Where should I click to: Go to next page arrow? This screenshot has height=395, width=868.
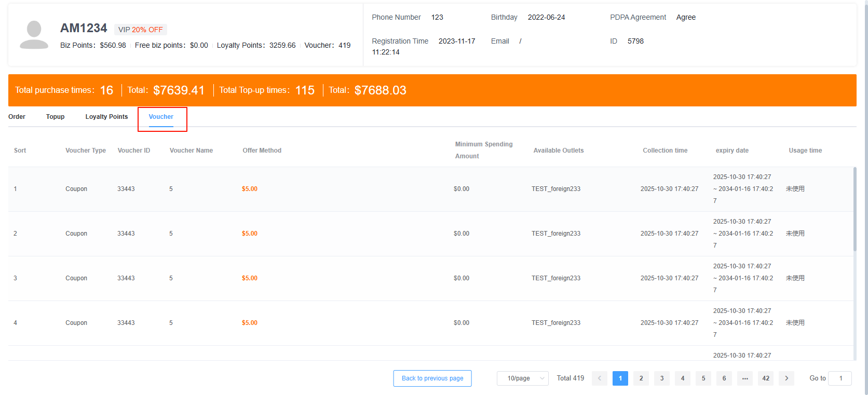coord(786,378)
